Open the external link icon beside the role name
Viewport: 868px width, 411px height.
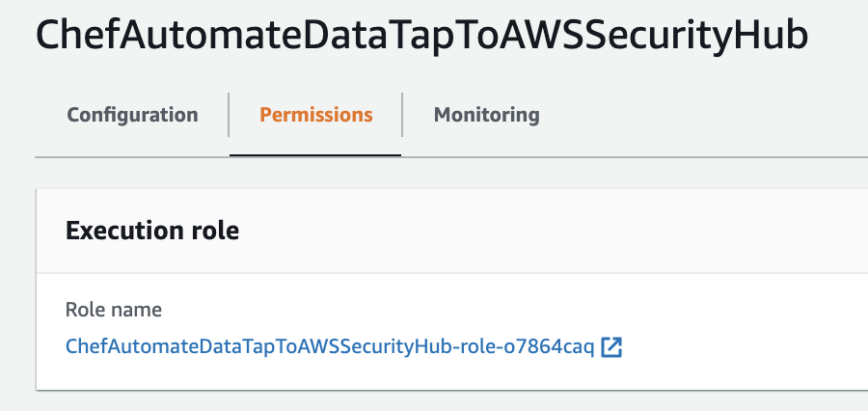point(611,347)
